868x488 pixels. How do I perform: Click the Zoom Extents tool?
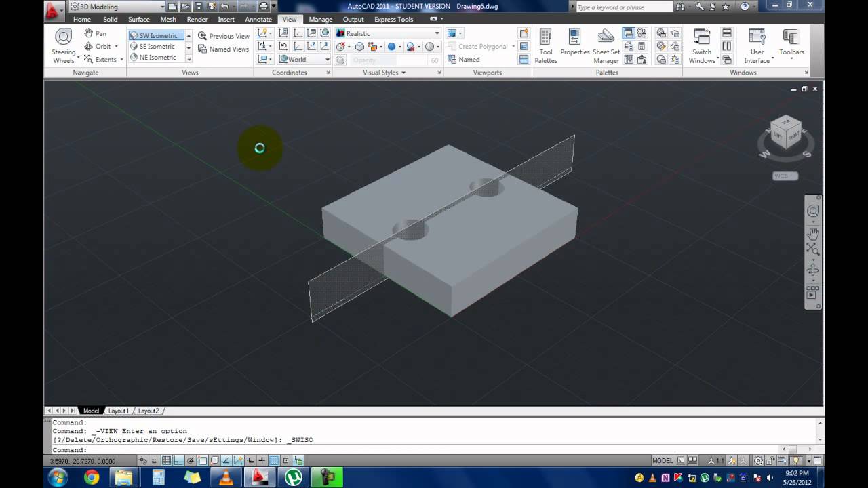pyautogui.click(x=100, y=59)
